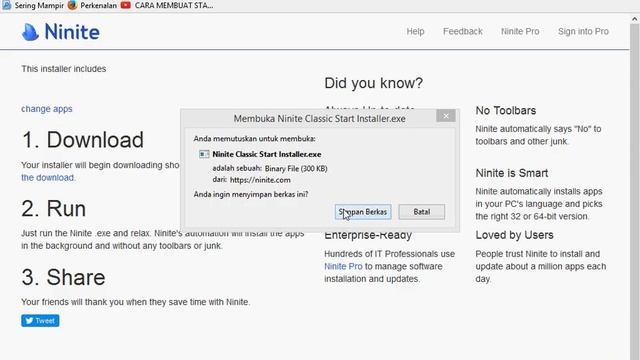Viewport: 640px width, 360px height.
Task: Go to Ninite Pro in header
Action: tap(520, 31)
